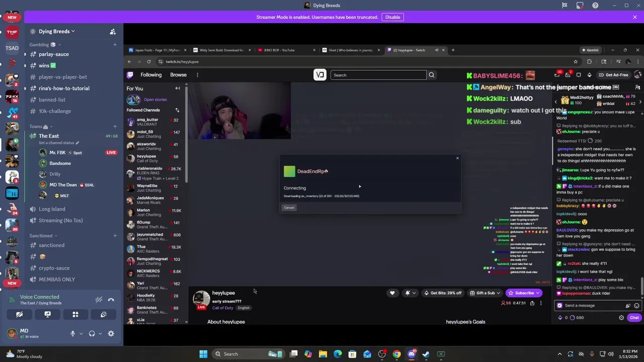This screenshot has width=644, height=362.
Task: Disable Streamer Mode in the banner
Action: (392, 17)
